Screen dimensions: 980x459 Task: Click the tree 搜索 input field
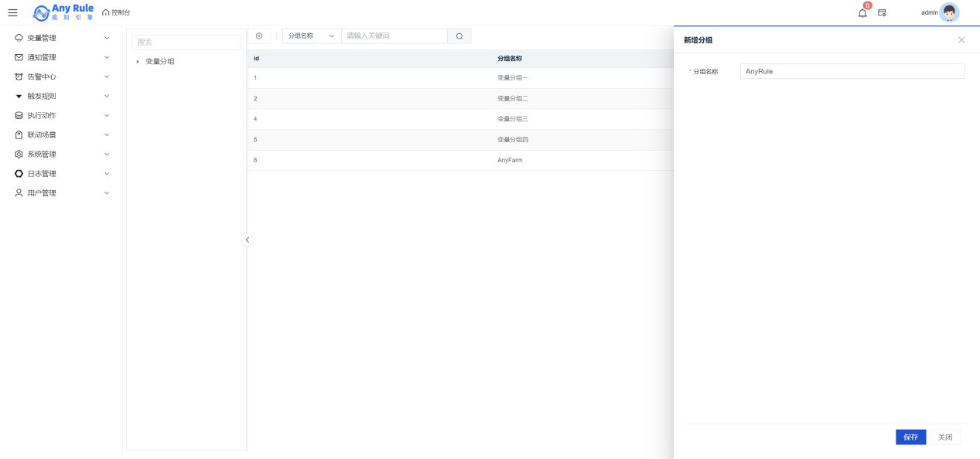(x=186, y=42)
